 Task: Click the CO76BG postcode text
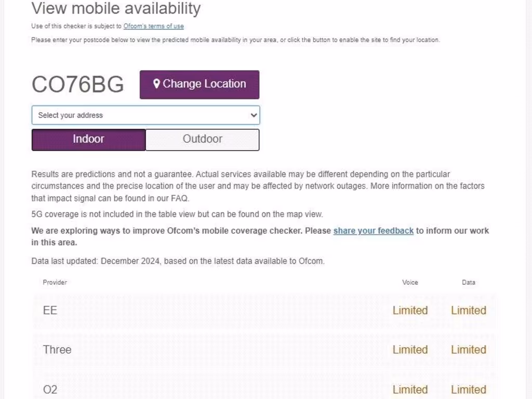pyautogui.click(x=78, y=84)
